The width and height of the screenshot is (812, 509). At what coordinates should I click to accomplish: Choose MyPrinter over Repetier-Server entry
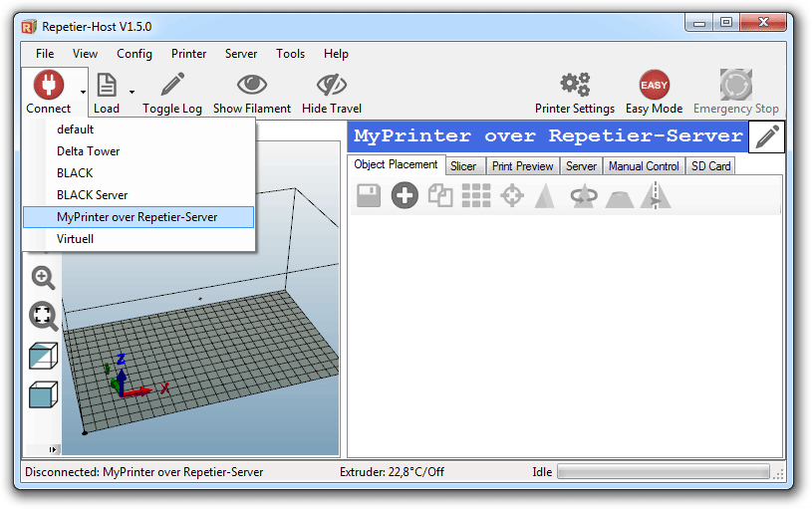137,217
